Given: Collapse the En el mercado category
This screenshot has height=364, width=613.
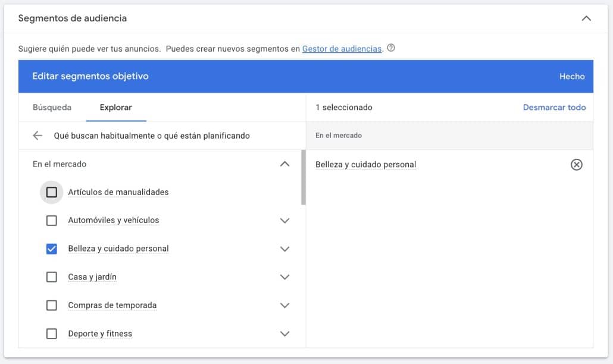Looking at the screenshot, I should point(284,164).
